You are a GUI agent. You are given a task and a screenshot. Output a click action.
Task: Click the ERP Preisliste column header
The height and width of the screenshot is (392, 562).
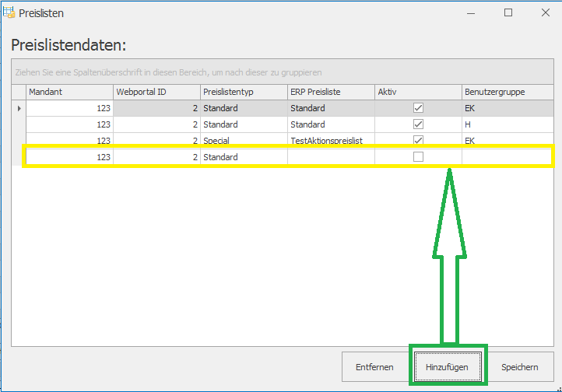point(331,92)
